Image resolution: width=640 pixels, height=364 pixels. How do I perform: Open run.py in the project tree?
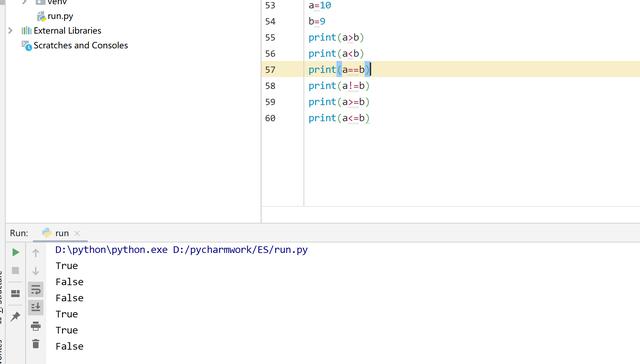pos(60,16)
